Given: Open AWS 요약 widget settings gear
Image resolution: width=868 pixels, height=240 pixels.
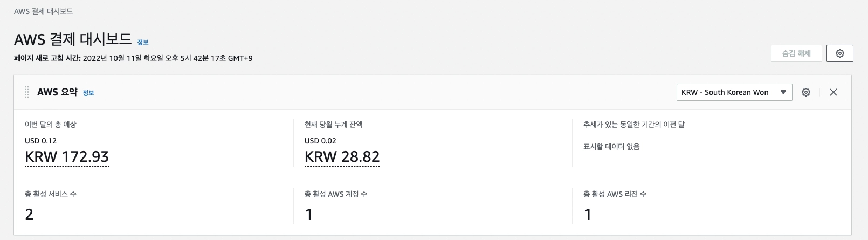Looking at the screenshot, I should click(806, 92).
